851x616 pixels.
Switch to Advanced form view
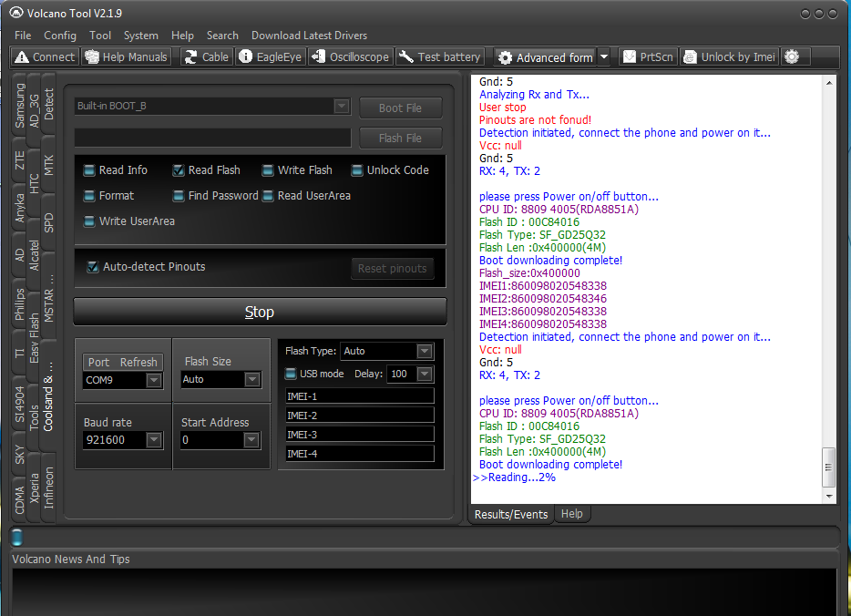(x=546, y=57)
